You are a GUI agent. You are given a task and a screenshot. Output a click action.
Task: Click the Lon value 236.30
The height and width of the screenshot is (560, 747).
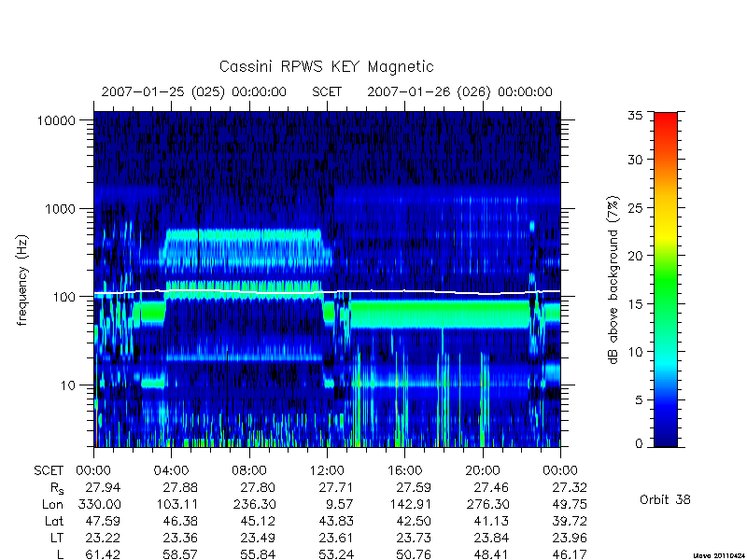pos(254,504)
